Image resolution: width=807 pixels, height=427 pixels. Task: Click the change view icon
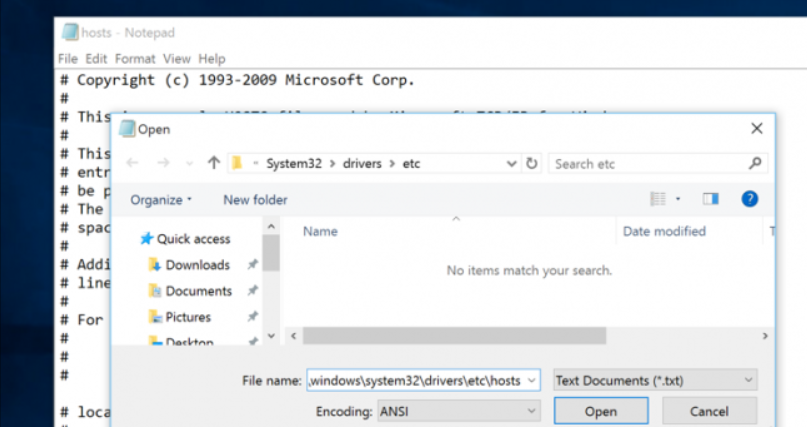click(659, 199)
